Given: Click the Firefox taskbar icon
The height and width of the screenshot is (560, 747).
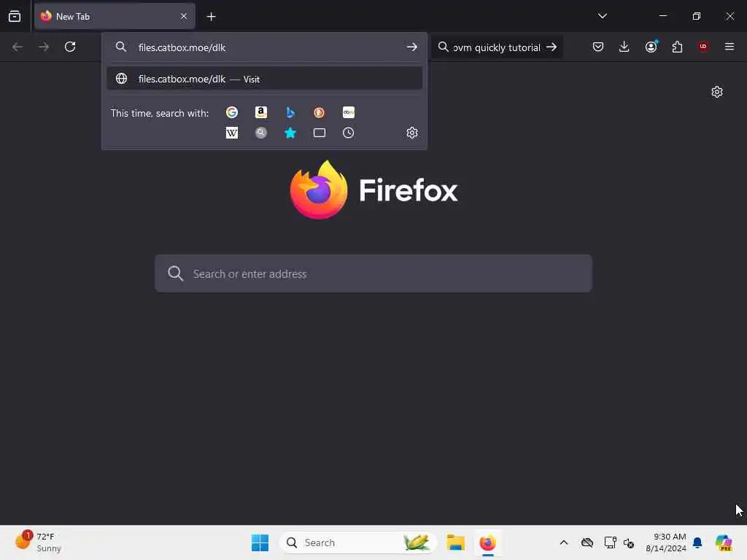Looking at the screenshot, I should [488, 542].
